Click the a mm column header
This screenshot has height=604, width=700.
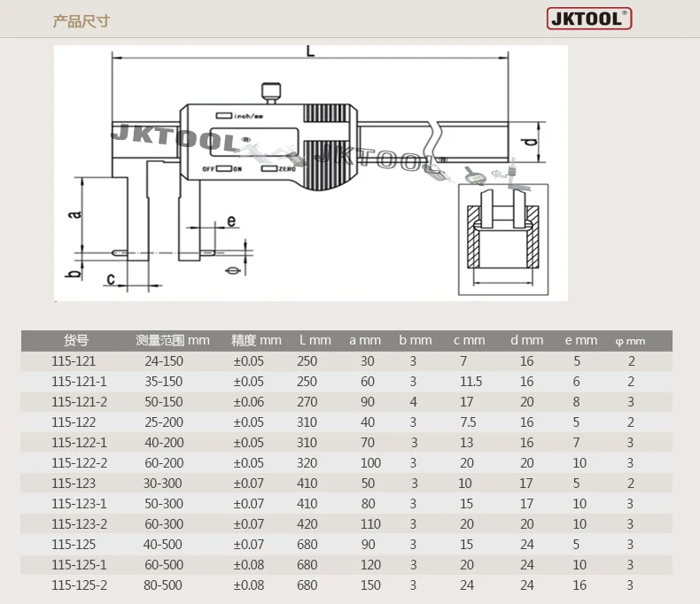[x=365, y=340]
